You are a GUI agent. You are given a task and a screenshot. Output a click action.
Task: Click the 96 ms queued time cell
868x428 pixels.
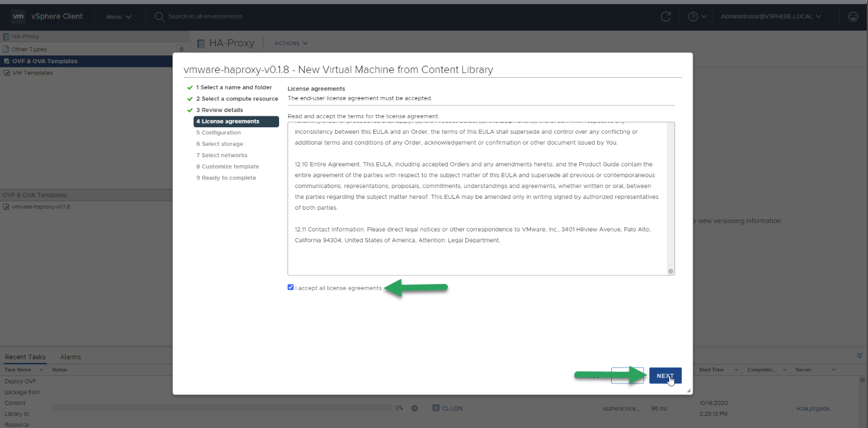click(659, 408)
